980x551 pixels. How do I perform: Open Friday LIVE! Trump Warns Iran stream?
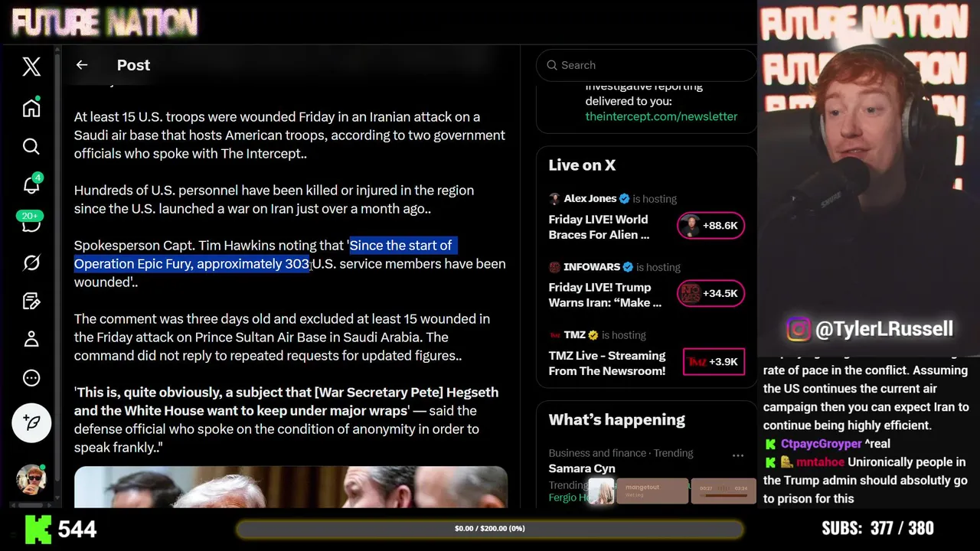click(x=605, y=295)
